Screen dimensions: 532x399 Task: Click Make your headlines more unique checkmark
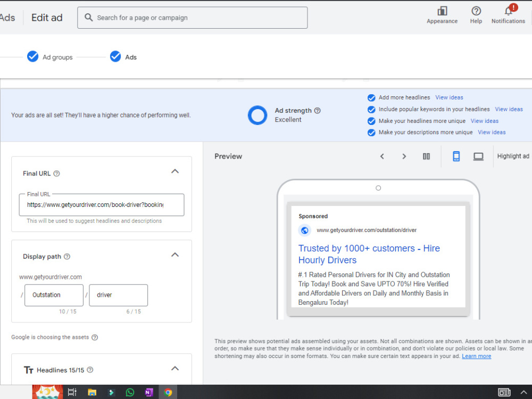[x=371, y=121]
